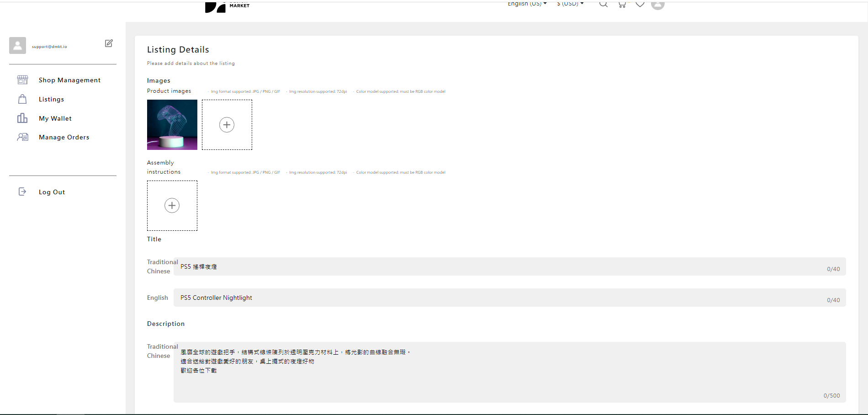This screenshot has width=868, height=415.
Task: Click the Log Out arrow icon
Action: tap(22, 192)
